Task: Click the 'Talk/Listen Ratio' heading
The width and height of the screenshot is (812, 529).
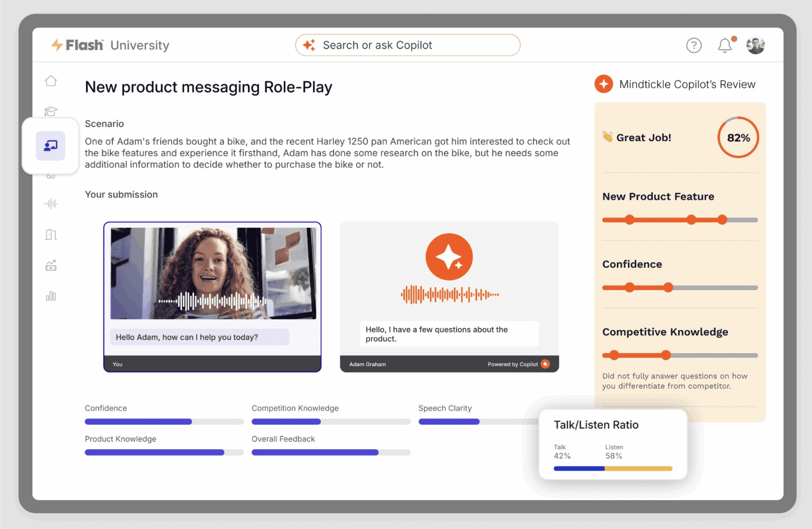Action: click(x=596, y=425)
